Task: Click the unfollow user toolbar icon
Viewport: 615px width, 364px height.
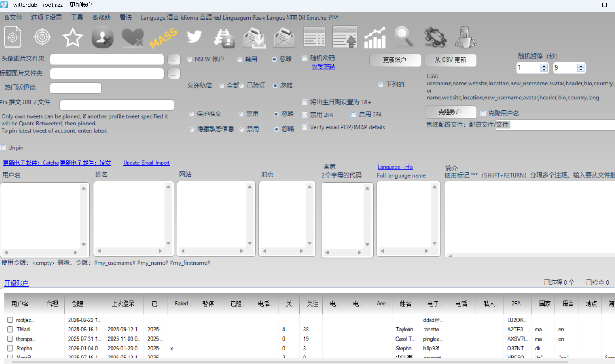Action: coord(102,37)
